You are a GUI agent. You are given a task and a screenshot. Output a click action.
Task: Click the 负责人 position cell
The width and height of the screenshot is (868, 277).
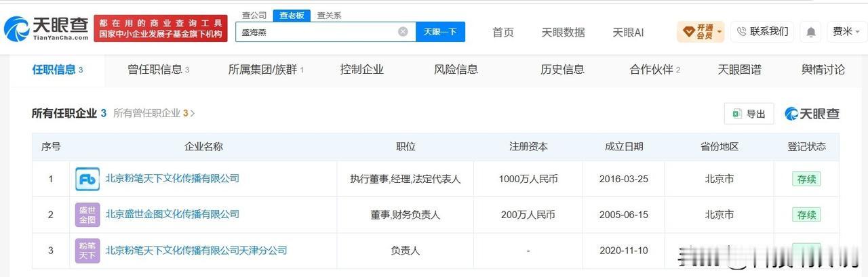(406, 251)
